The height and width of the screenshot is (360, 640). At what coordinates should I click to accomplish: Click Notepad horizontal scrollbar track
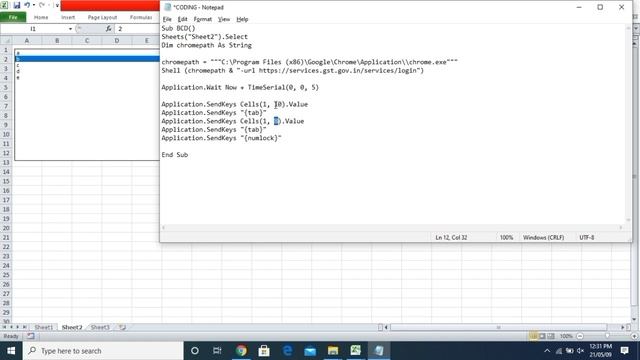392,227
